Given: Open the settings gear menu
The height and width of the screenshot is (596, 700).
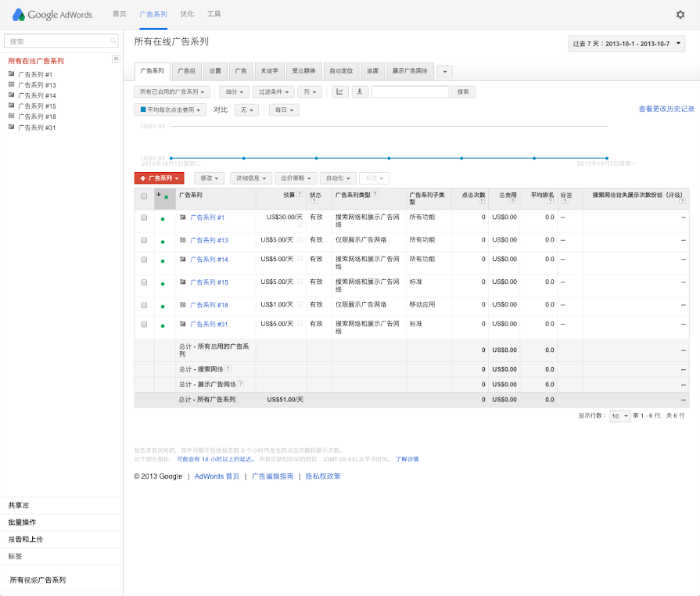Looking at the screenshot, I should [680, 14].
